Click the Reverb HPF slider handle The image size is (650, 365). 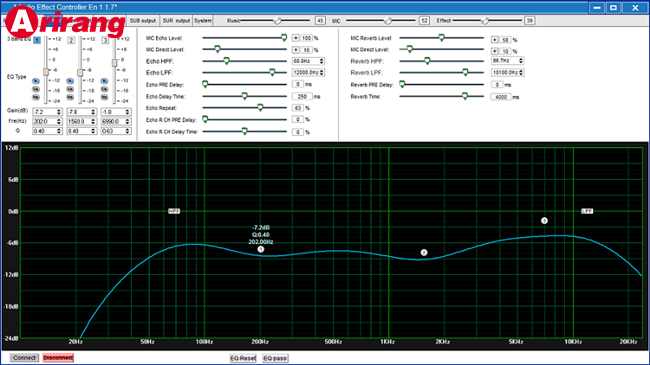(x=427, y=61)
